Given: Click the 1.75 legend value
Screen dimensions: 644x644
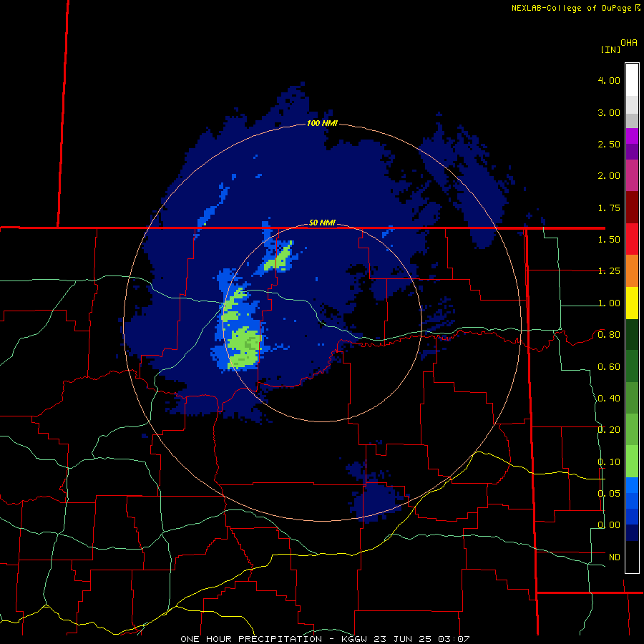Looking at the screenshot, I should (609, 208).
